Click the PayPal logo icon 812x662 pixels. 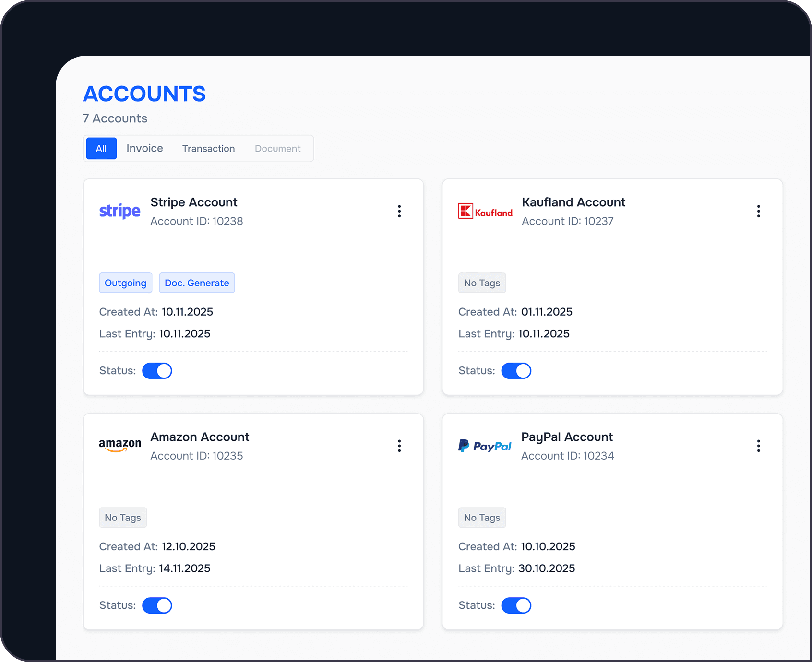pos(485,446)
